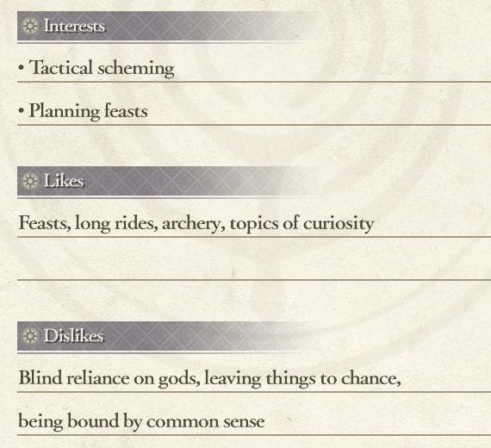Click the Dislikes header banner's patterned area
Screen dimensions: 491x448
tap(182, 336)
